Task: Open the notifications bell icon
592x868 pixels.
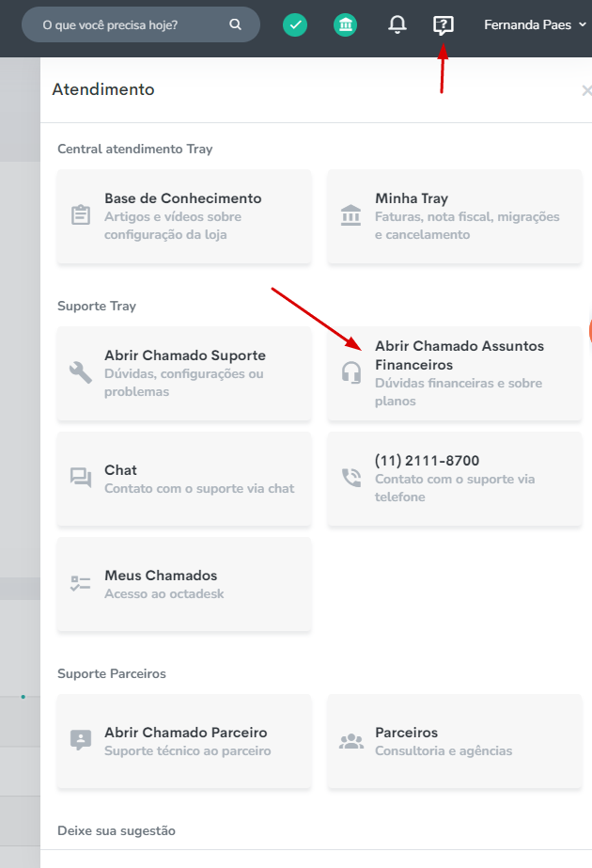Action: pyautogui.click(x=397, y=24)
